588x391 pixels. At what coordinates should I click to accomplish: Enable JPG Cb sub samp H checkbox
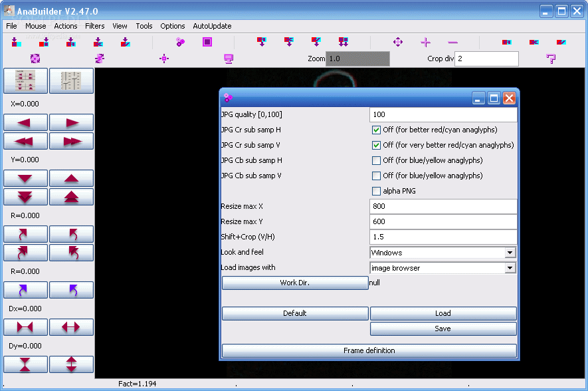(376, 161)
